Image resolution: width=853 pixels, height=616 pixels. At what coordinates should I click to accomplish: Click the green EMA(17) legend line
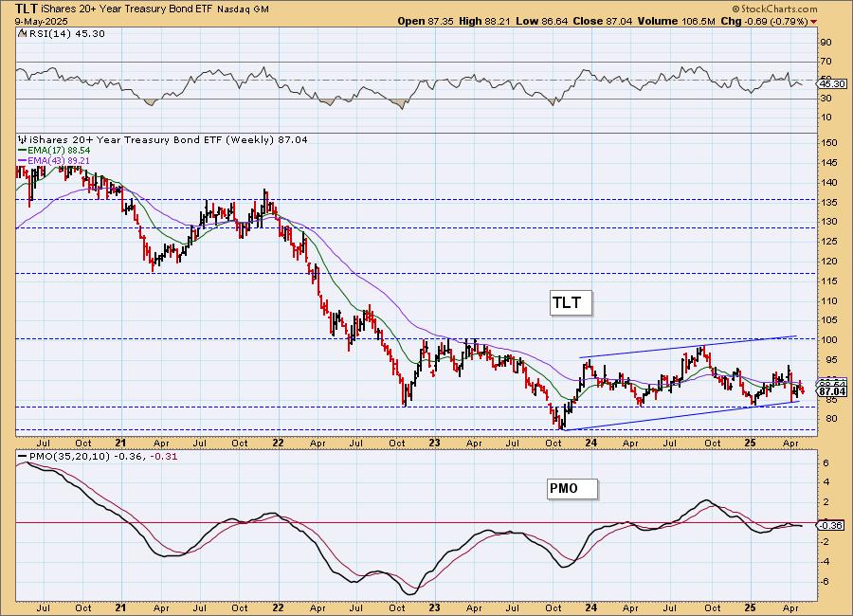22,150
